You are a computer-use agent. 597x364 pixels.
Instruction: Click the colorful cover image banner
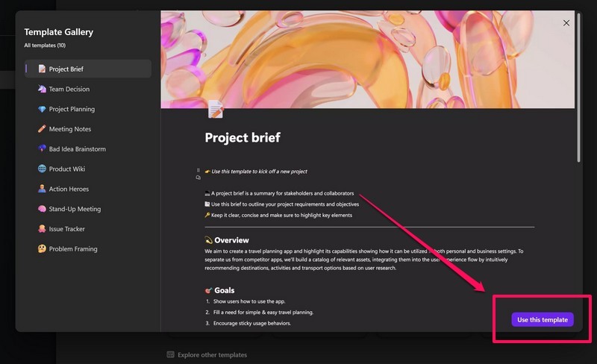pyautogui.click(x=367, y=60)
